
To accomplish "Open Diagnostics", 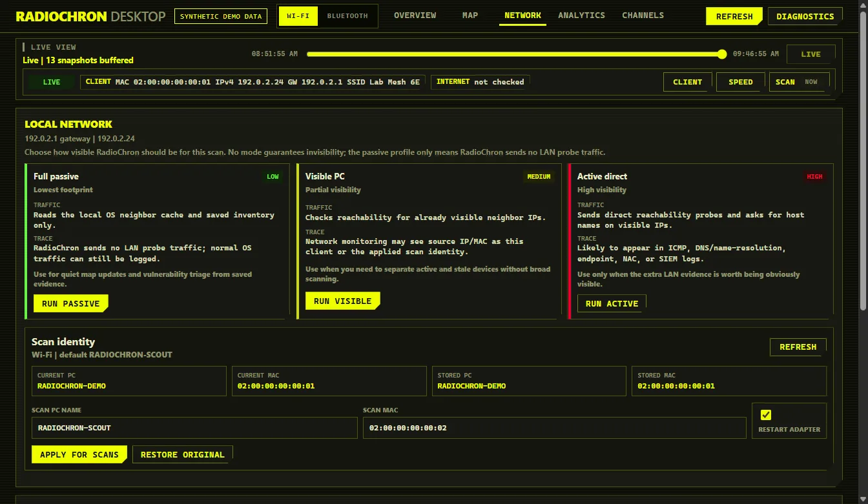I will coord(805,17).
